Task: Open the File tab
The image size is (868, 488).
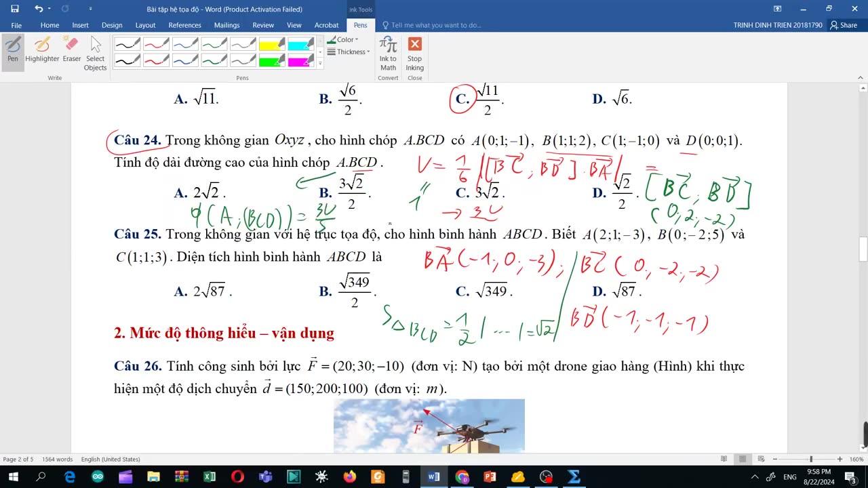Action: coord(16,25)
